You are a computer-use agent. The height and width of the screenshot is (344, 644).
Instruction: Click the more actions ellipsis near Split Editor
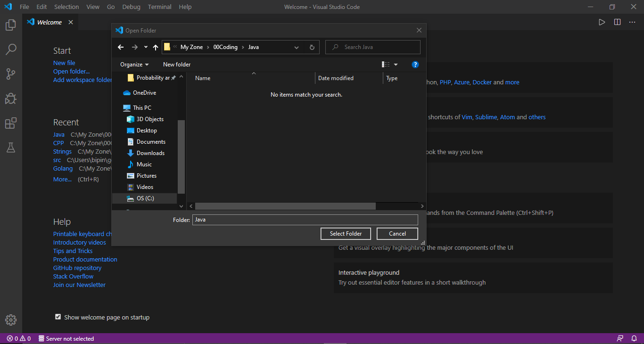(632, 22)
